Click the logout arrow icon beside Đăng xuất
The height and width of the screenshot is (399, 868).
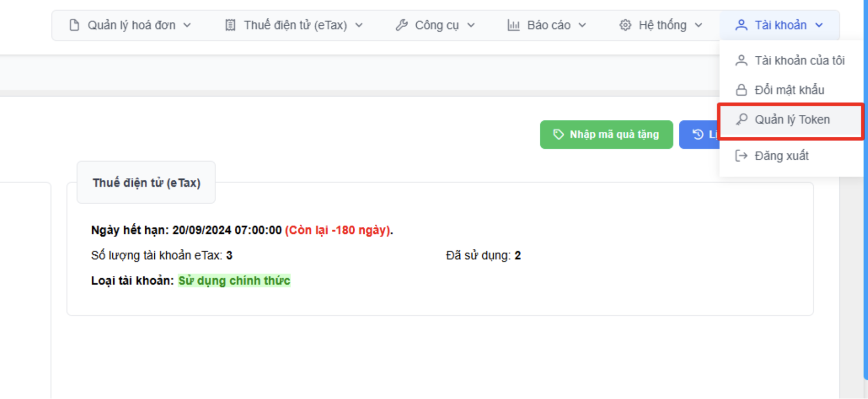741,156
